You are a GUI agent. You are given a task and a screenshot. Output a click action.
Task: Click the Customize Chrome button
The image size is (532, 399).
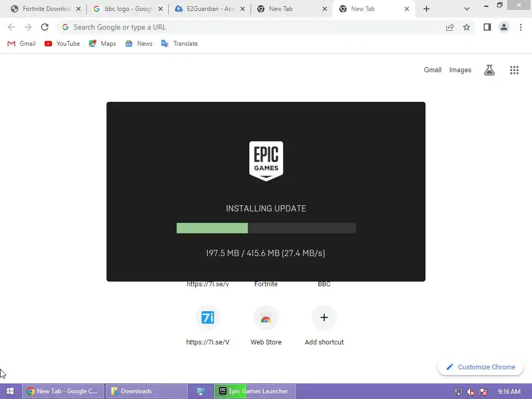(481, 367)
